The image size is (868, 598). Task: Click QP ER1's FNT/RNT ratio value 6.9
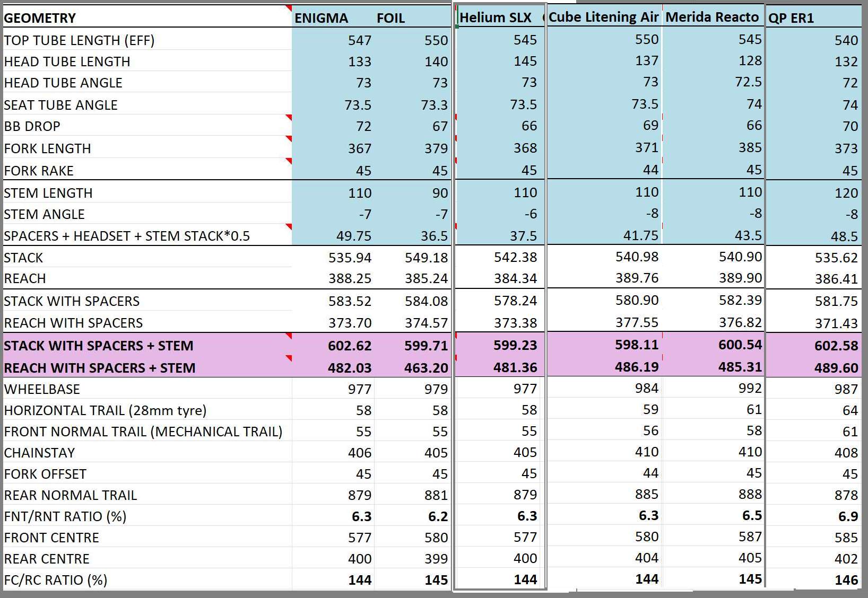pyautogui.click(x=847, y=516)
